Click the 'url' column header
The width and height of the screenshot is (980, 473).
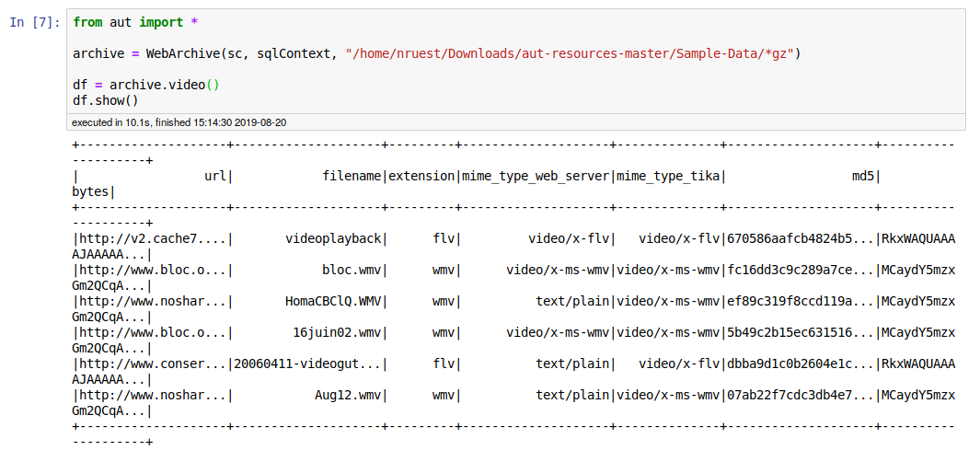(215, 176)
